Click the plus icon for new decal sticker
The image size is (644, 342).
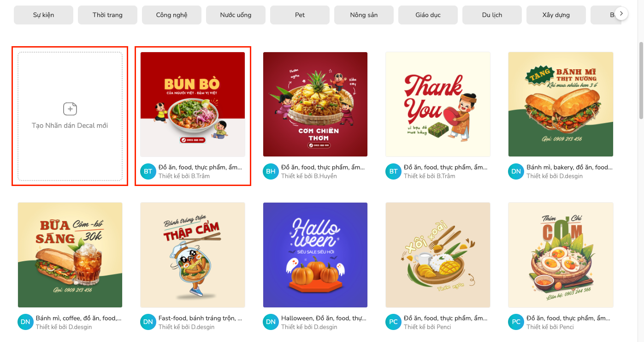pos(70,109)
